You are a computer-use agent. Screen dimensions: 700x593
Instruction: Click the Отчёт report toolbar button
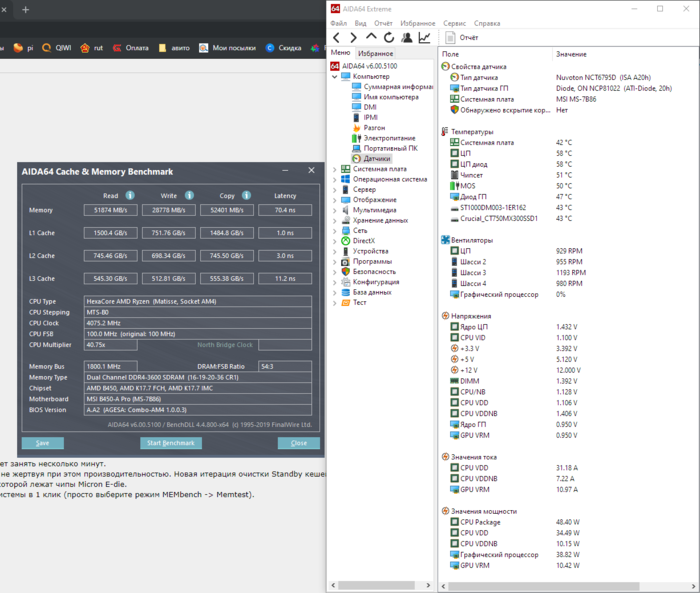point(462,38)
